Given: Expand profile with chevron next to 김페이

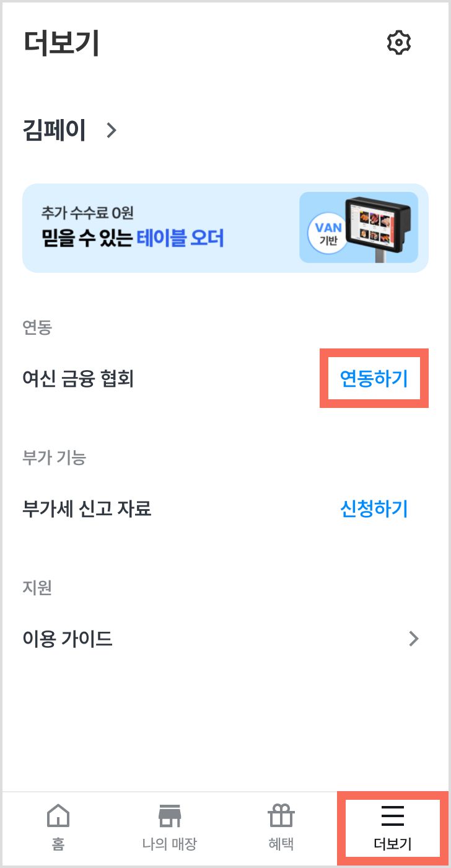Looking at the screenshot, I should coord(112,130).
